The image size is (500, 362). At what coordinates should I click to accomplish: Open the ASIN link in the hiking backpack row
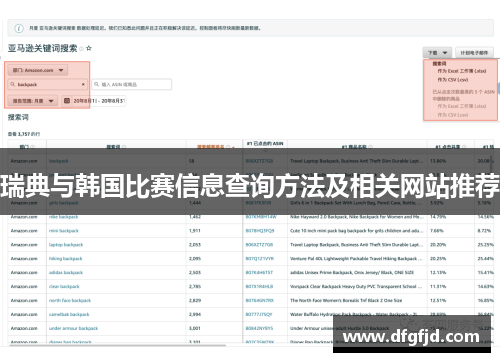[260, 259]
